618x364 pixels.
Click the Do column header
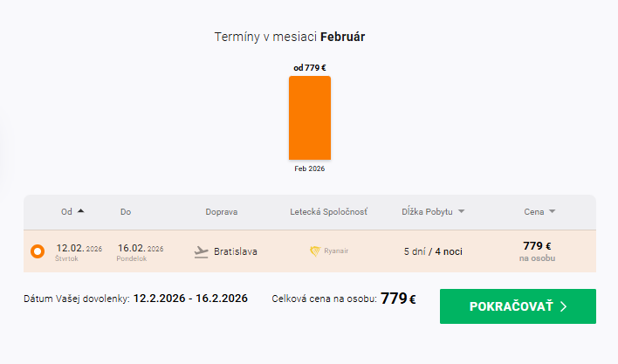pos(126,211)
